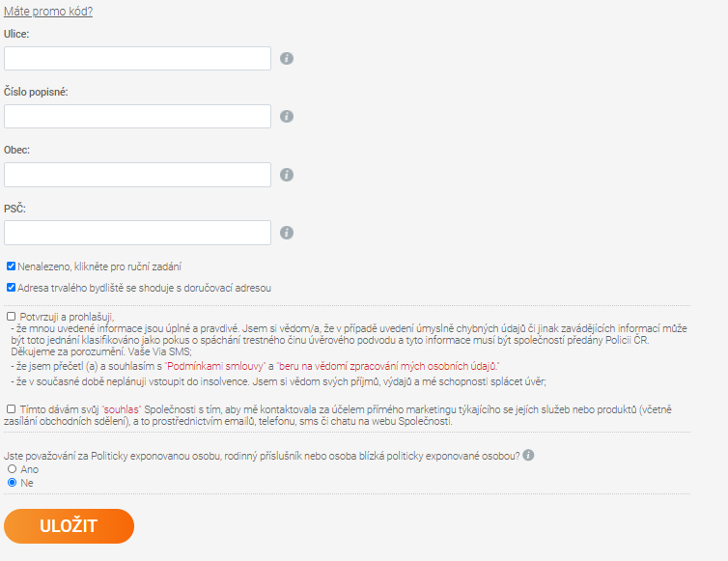
Task: Focus the Ulice input field
Action: coord(137,59)
